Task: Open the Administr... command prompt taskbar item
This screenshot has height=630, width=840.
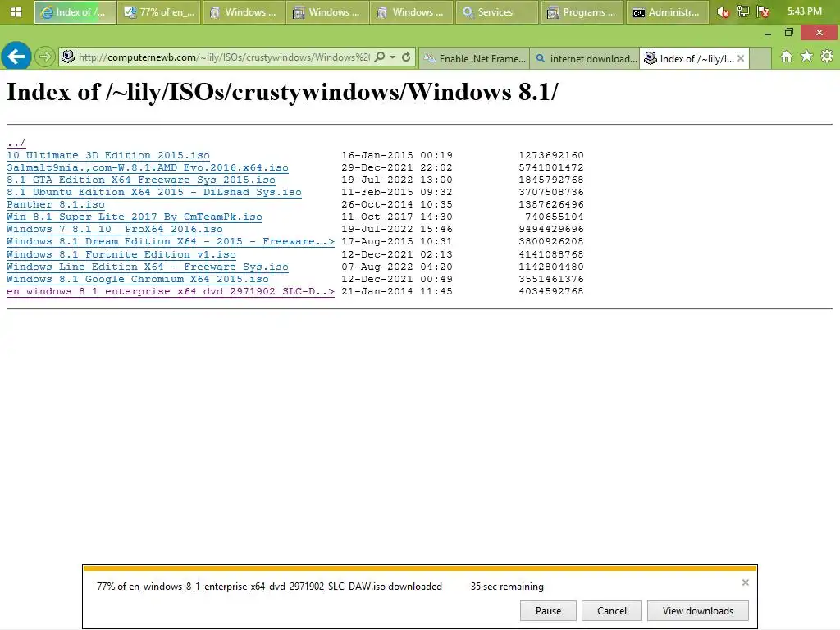Action: pos(666,11)
